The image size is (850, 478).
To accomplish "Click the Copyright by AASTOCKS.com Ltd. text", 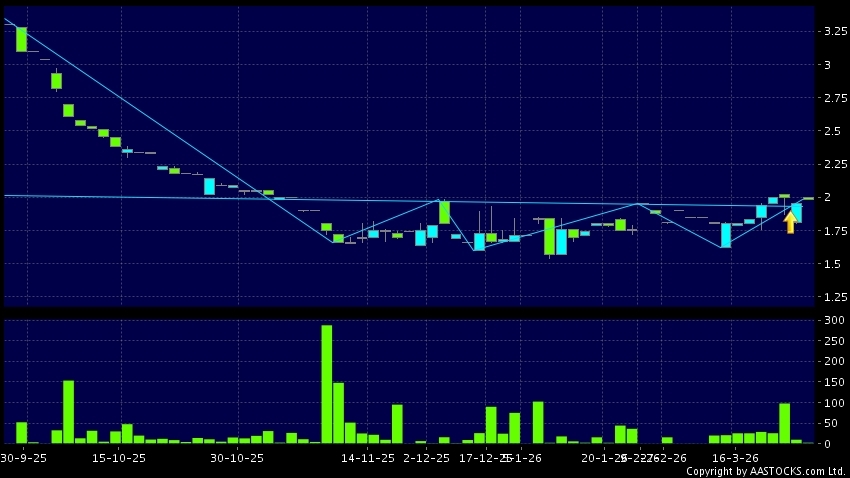I will coord(766,470).
